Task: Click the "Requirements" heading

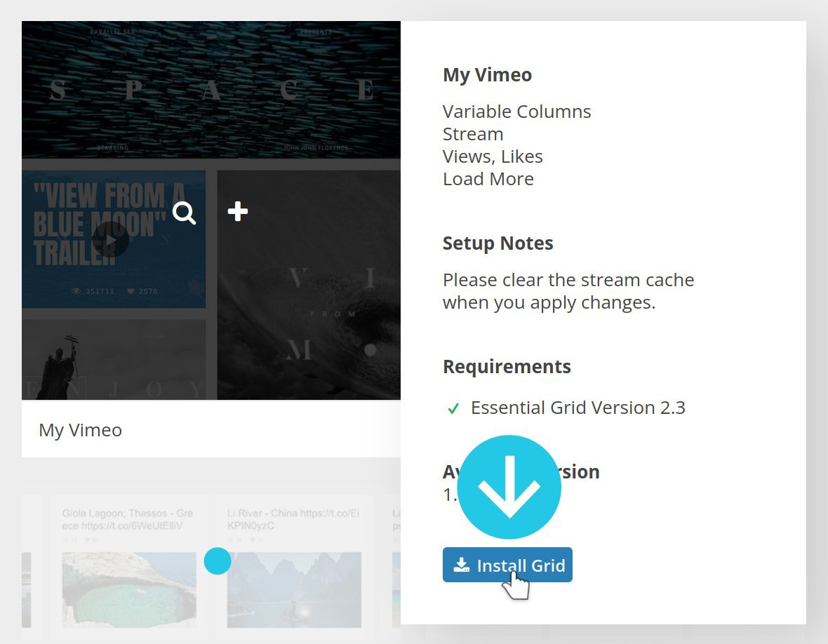Action: pos(507,367)
